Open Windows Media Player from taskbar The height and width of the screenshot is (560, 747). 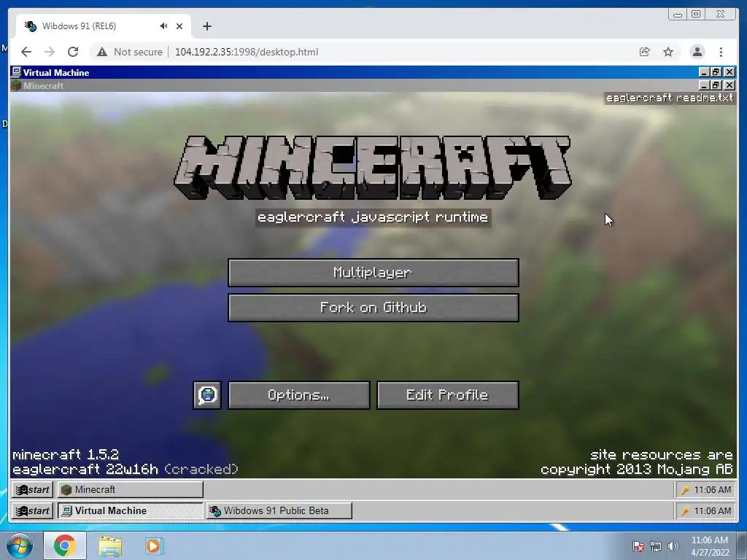click(x=154, y=545)
